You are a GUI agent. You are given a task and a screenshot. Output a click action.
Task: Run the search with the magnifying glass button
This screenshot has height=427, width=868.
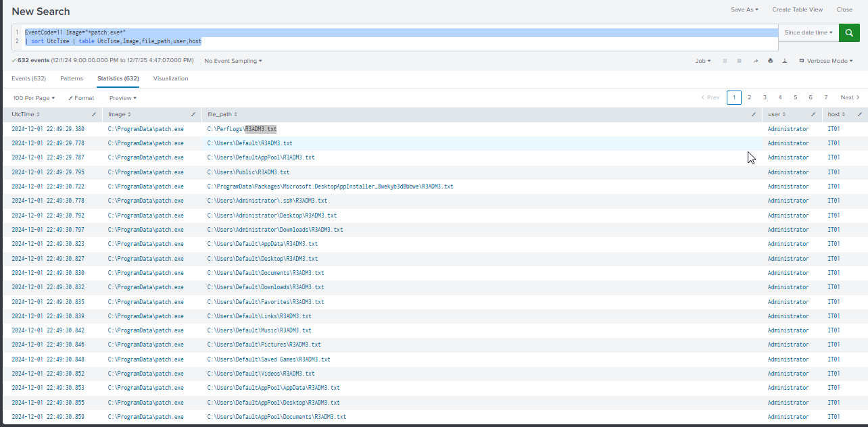coord(849,32)
